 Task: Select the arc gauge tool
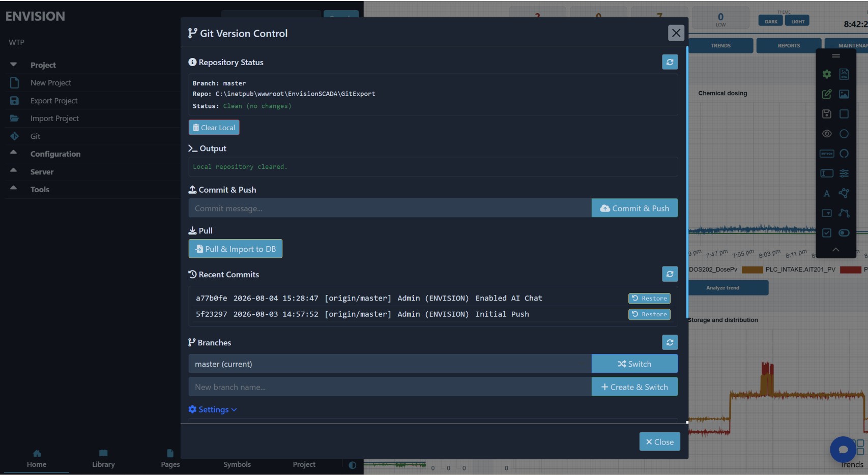[x=844, y=154]
